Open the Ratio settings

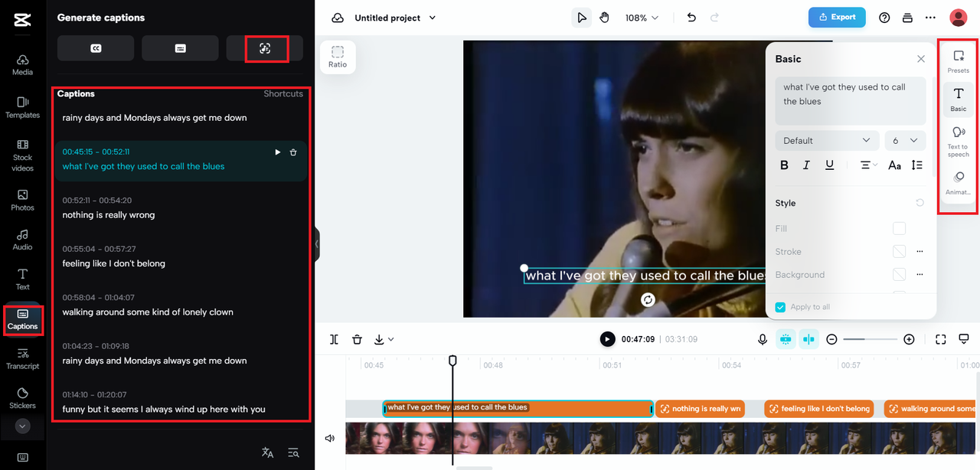pos(338,57)
